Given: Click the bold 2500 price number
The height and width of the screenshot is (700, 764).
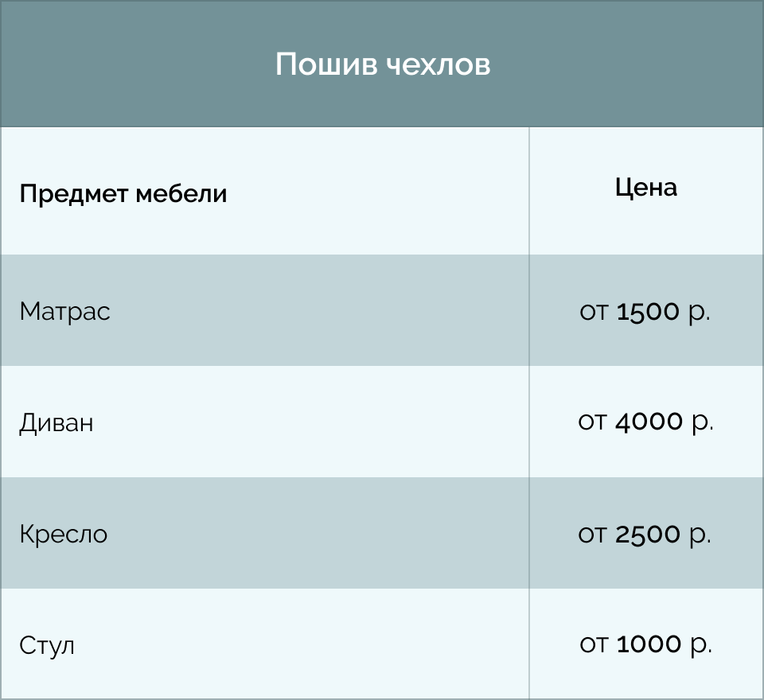Looking at the screenshot, I should point(648,535).
